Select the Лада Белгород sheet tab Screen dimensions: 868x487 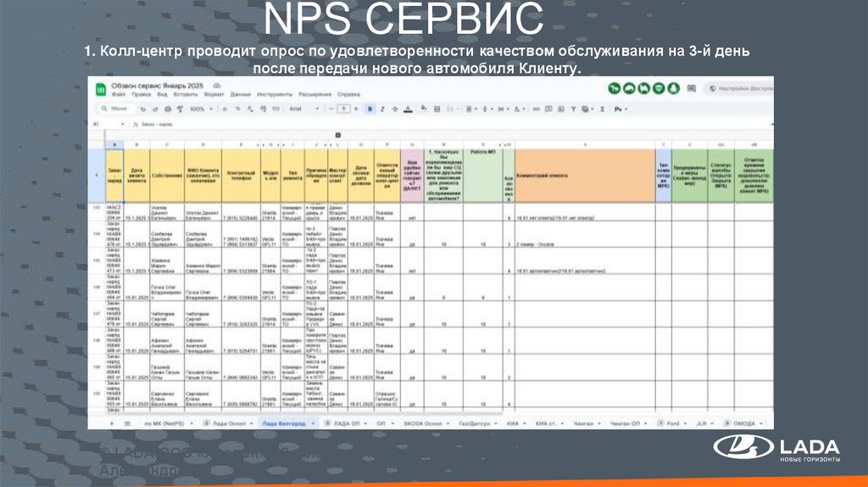tap(287, 423)
